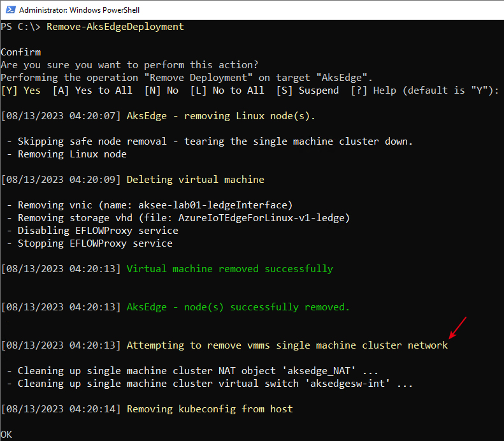Click the PowerShell icon in title bar
This screenshot has height=441, width=504.
click(x=11, y=10)
